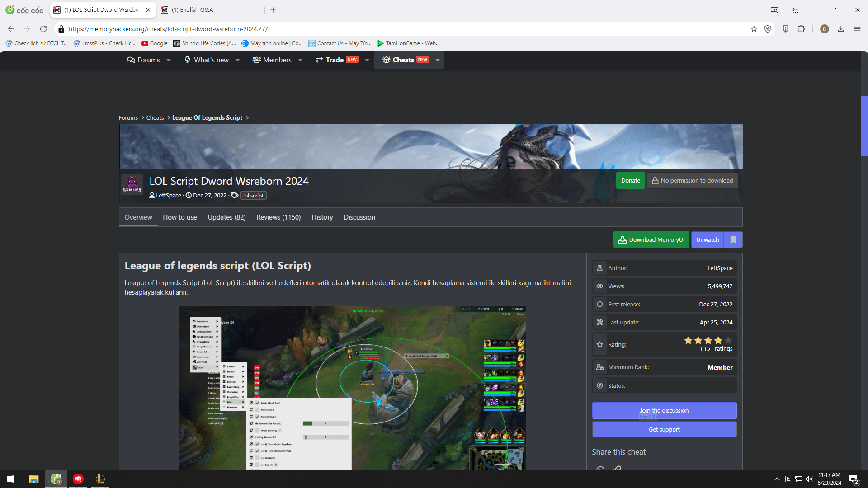Click the rating stars

click(x=708, y=341)
